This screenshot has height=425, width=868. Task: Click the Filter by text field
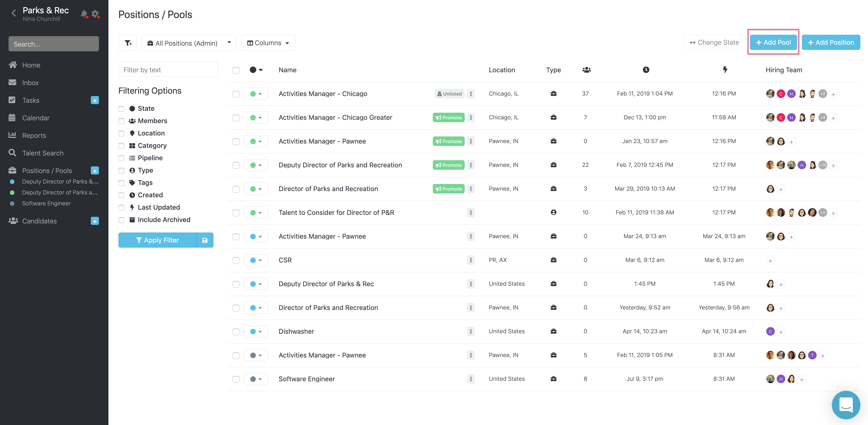click(168, 70)
